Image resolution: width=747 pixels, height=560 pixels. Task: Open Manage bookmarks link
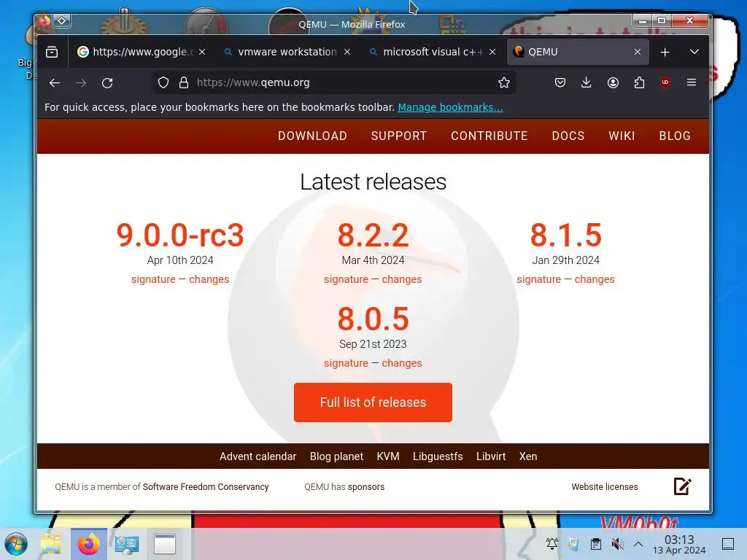[450, 107]
